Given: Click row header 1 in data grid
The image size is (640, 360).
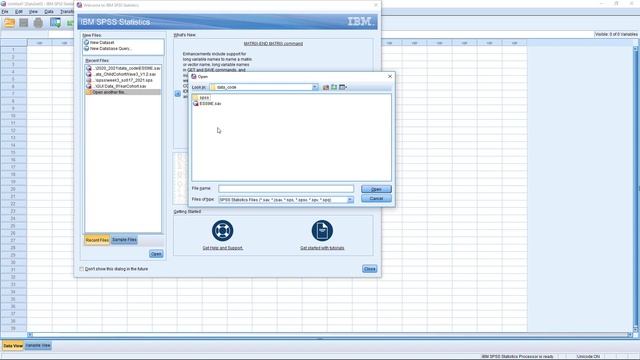Looking at the screenshot, I should pos(13,50).
